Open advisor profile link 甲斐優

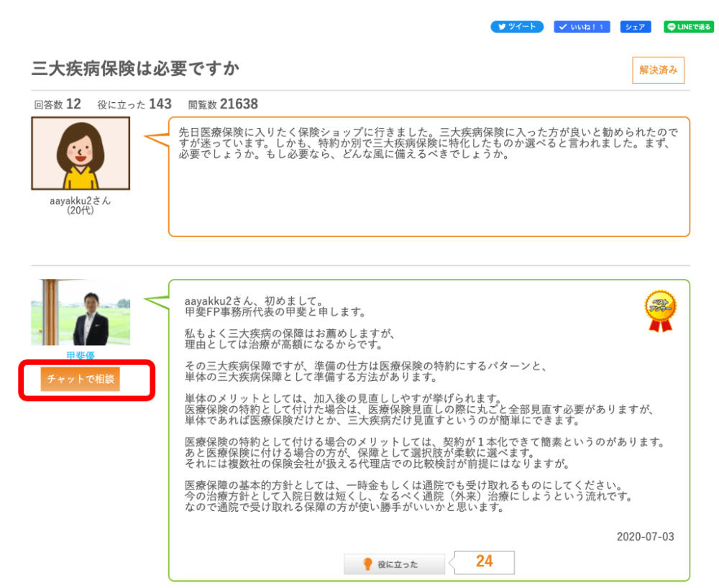[x=81, y=355]
